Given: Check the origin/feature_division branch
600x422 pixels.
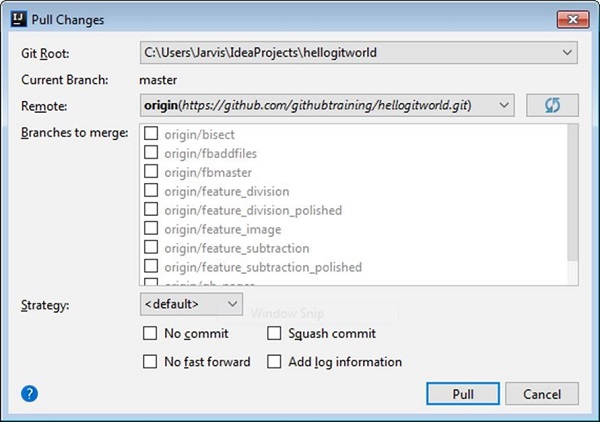Looking at the screenshot, I should 152,191.
